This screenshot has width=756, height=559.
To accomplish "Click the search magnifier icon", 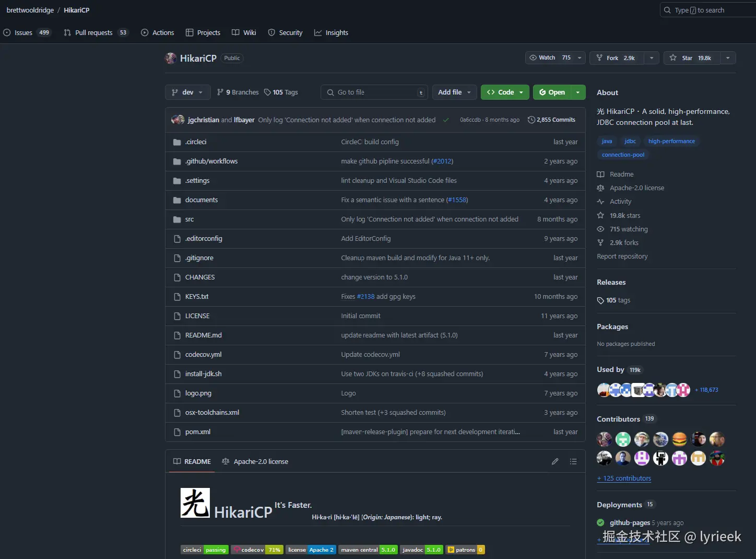I will click(667, 10).
